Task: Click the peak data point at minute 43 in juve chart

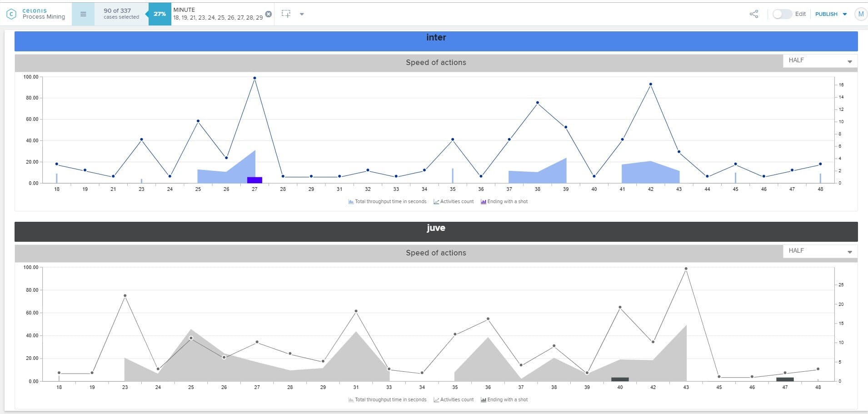Action: coord(686,269)
